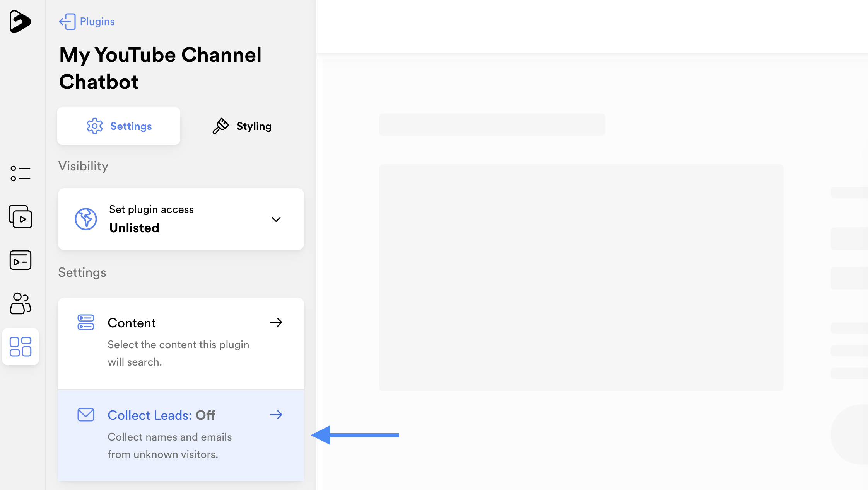Click the gear icon on Settings tab
The width and height of the screenshot is (868, 490).
(x=95, y=126)
